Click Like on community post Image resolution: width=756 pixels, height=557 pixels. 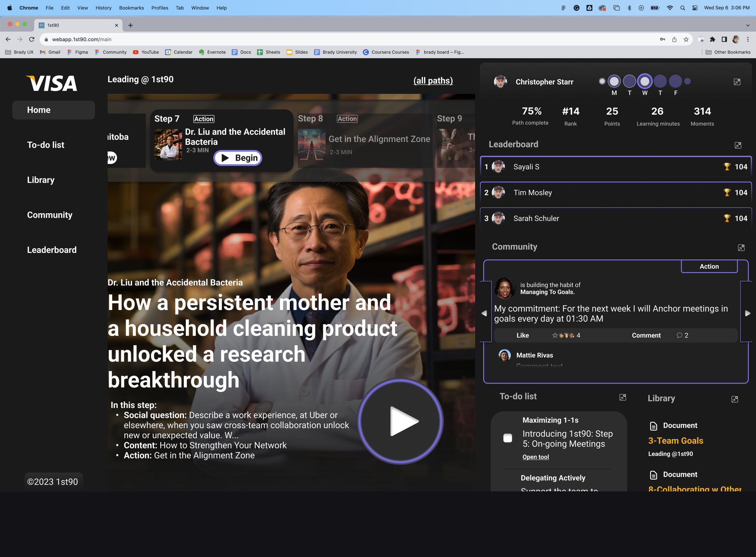522,335
